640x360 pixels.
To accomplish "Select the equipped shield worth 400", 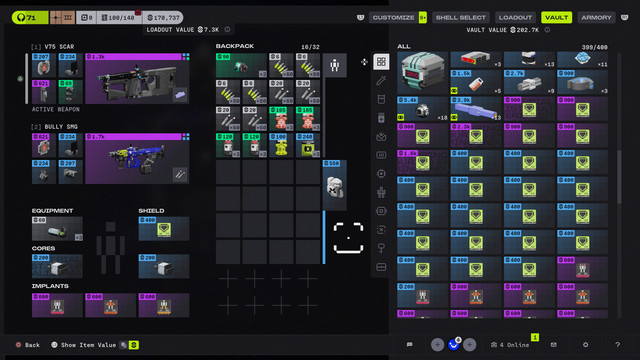I will tap(164, 229).
